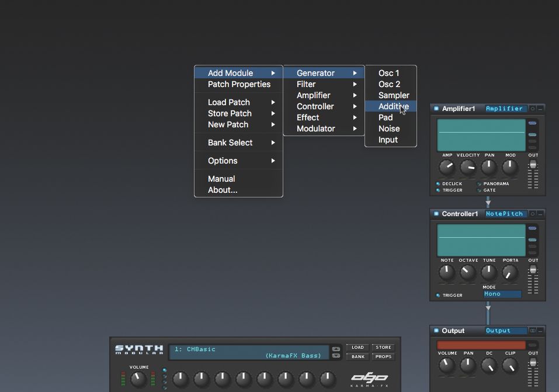This screenshot has height=392, width=559.
Task: Open the MODE dropdown showing Mono
Action: tap(502, 294)
